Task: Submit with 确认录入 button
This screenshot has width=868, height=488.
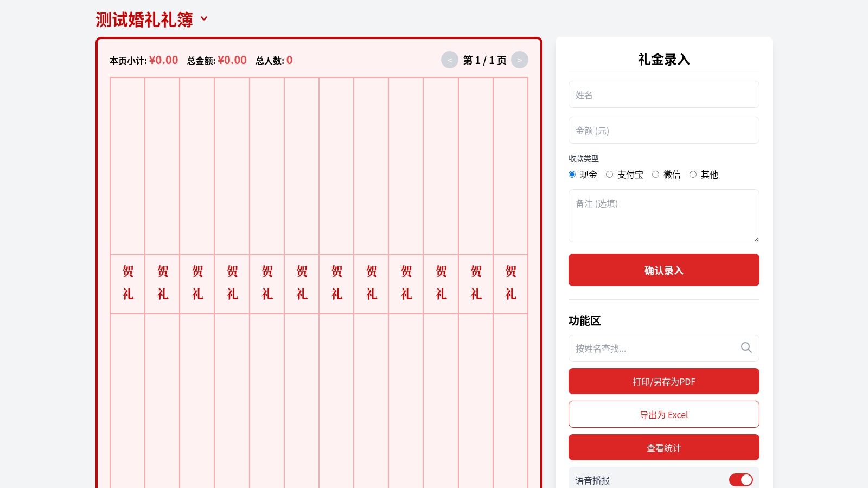Action: point(664,270)
